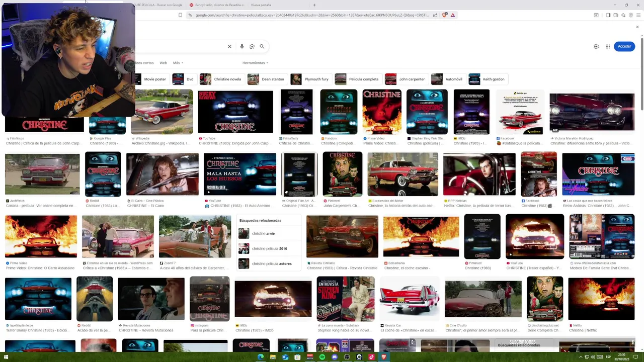The image size is (644, 362).
Task: Filter images by Película completa chip
Action: (x=358, y=79)
